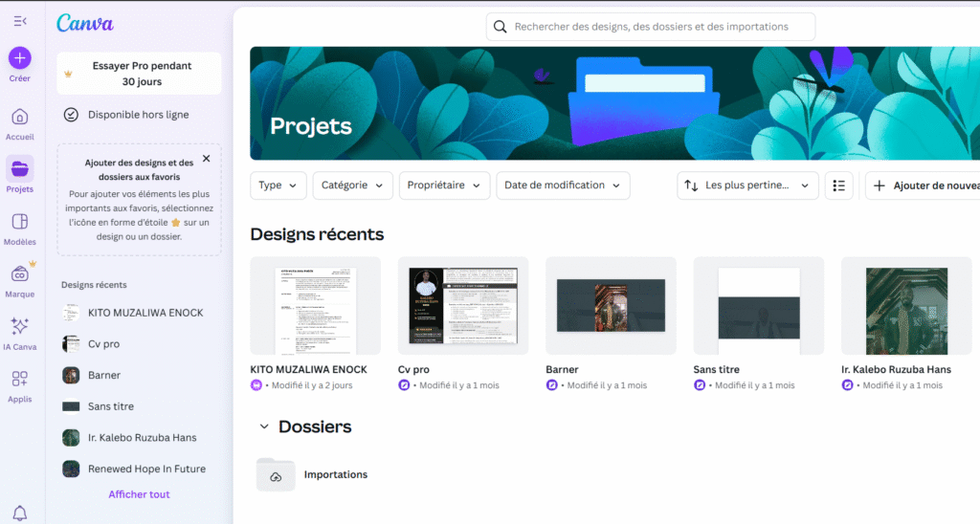Open the Catégorie filter dropdown

tap(352, 186)
